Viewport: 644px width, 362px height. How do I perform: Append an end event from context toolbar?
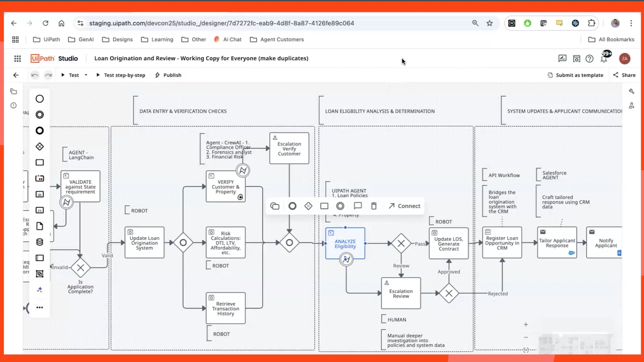coord(292,206)
